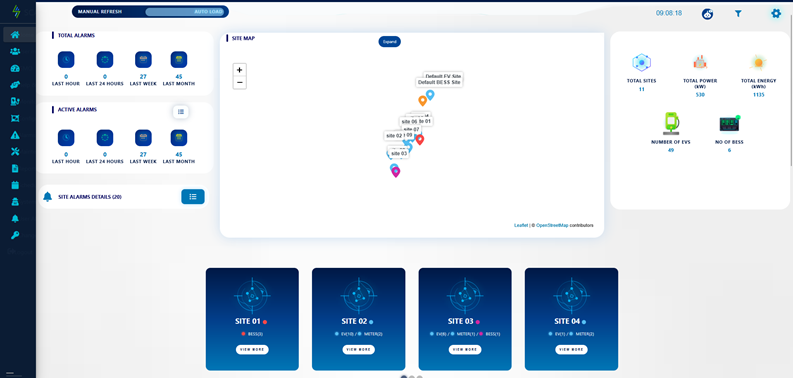This screenshot has height=378, width=793.
Task: Click the Default BESS Site map label
Action: click(439, 82)
